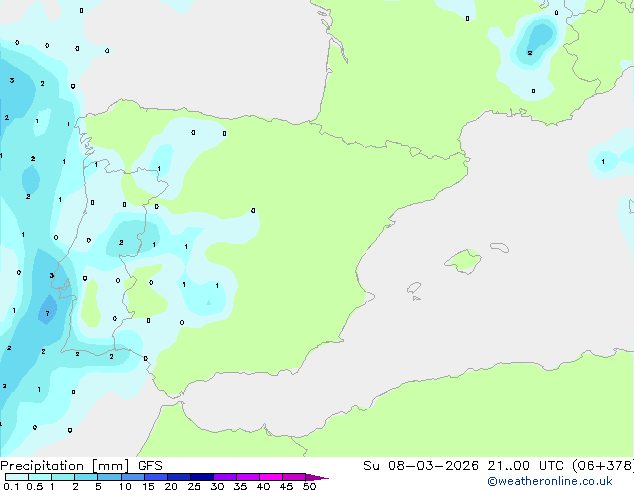The image size is (634, 490).
Task: Click the Menorca island outline
Action: (x=500, y=247)
